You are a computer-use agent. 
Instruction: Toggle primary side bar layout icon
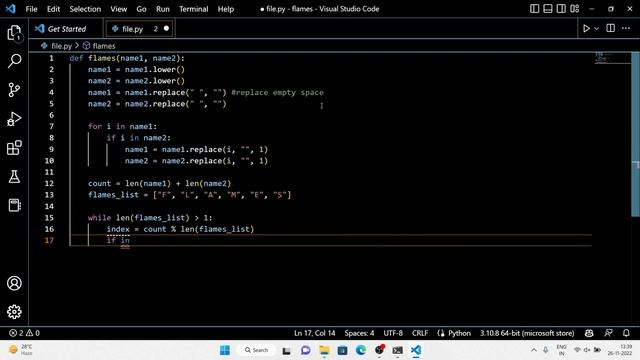click(x=534, y=9)
